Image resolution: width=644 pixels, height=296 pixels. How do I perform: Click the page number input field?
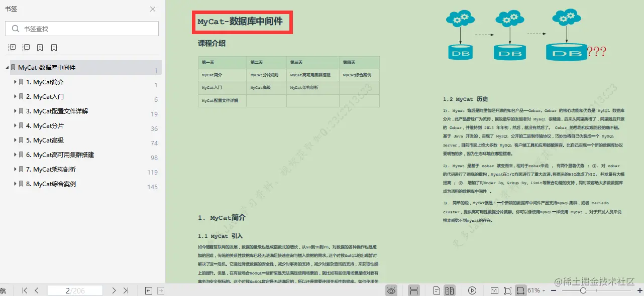coord(75,290)
